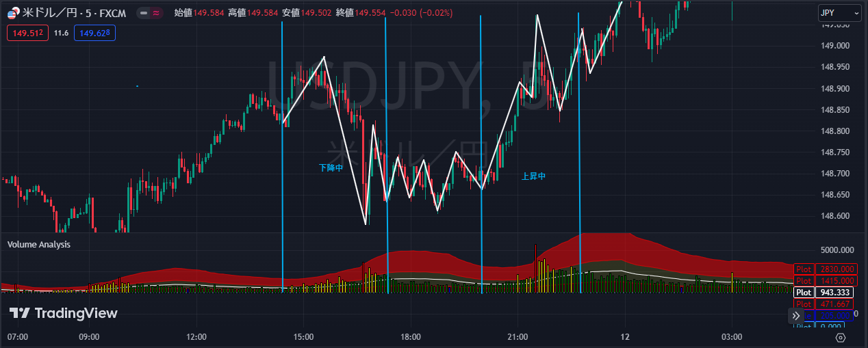
Task: Click the red sell price 149.51 button
Action: point(28,32)
